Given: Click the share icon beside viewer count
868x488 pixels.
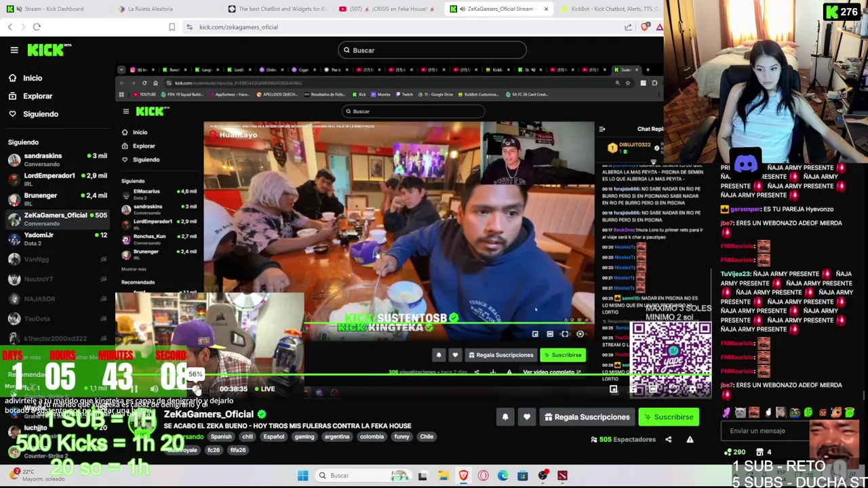Looking at the screenshot, I should 668,439.
